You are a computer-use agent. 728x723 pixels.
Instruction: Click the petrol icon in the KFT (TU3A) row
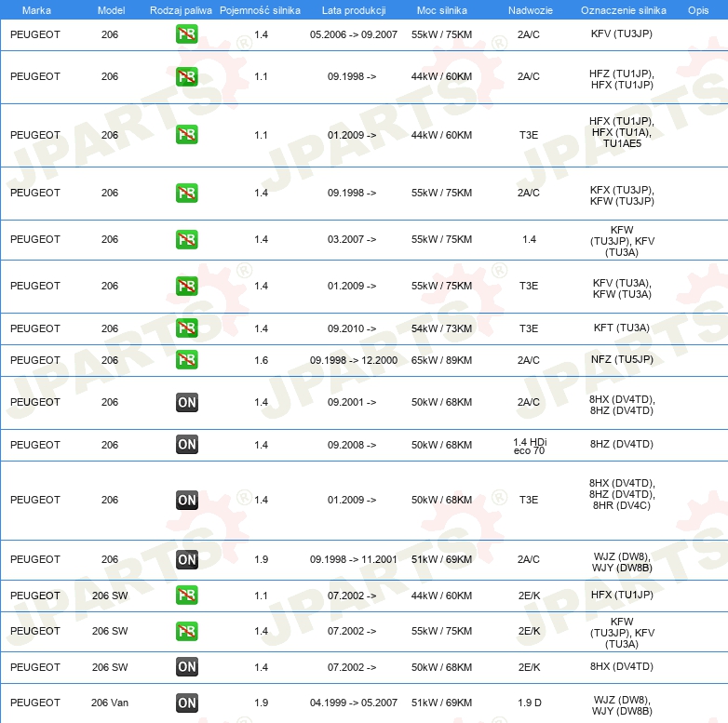click(x=186, y=328)
